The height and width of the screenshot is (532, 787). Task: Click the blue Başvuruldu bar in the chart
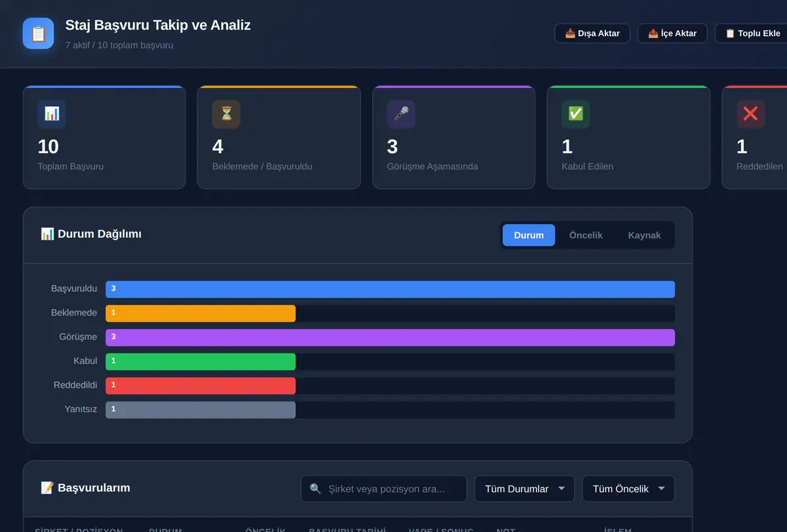point(390,289)
